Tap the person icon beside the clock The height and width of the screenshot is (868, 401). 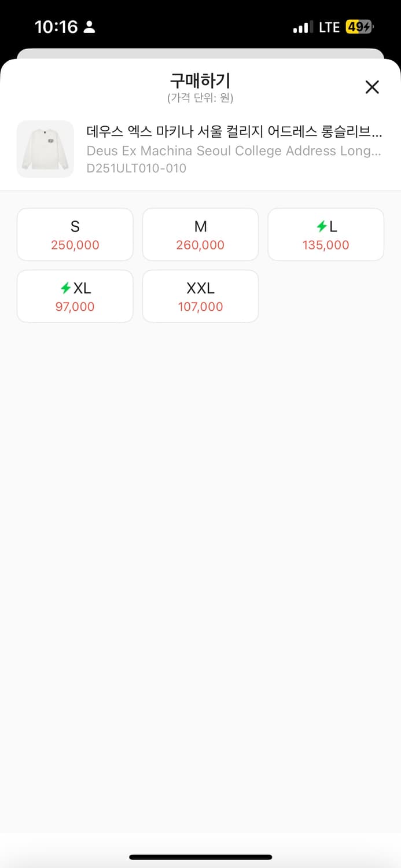click(x=89, y=27)
